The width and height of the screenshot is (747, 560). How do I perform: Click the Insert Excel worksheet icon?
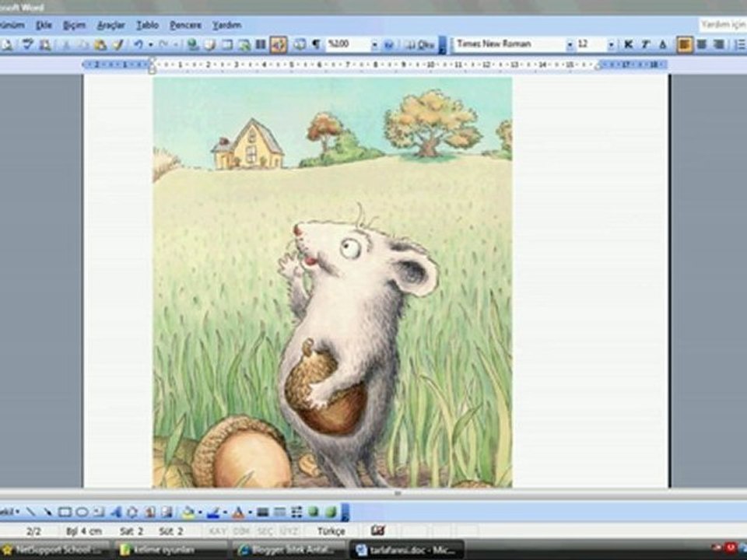244,45
